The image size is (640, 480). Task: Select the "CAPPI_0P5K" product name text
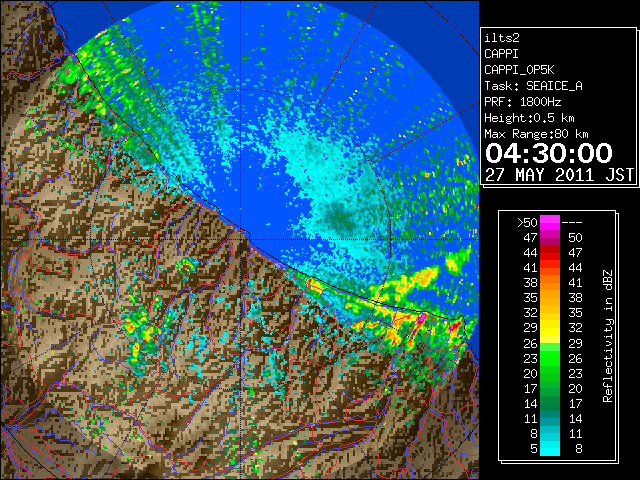click(x=519, y=70)
